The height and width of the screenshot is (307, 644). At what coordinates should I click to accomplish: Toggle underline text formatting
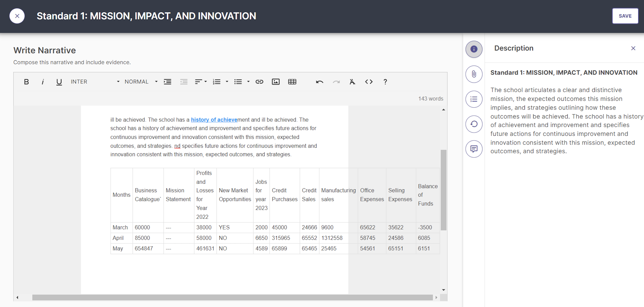coord(59,82)
